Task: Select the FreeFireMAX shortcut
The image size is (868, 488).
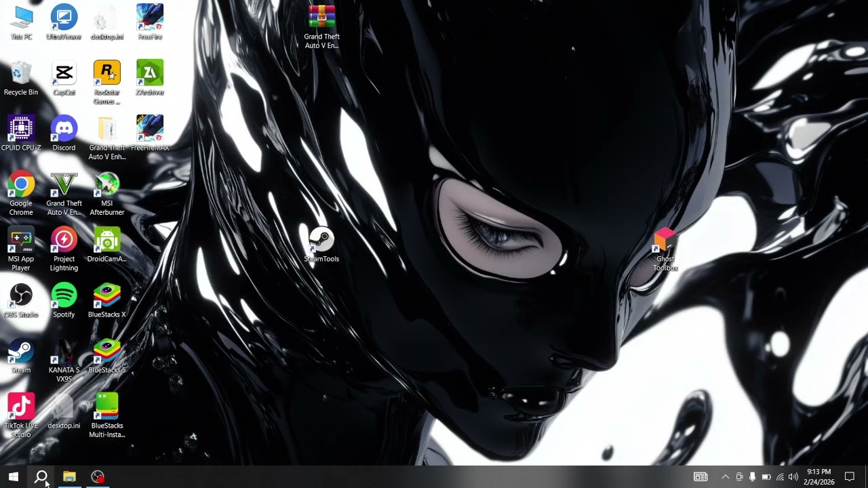Action: [x=150, y=134]
